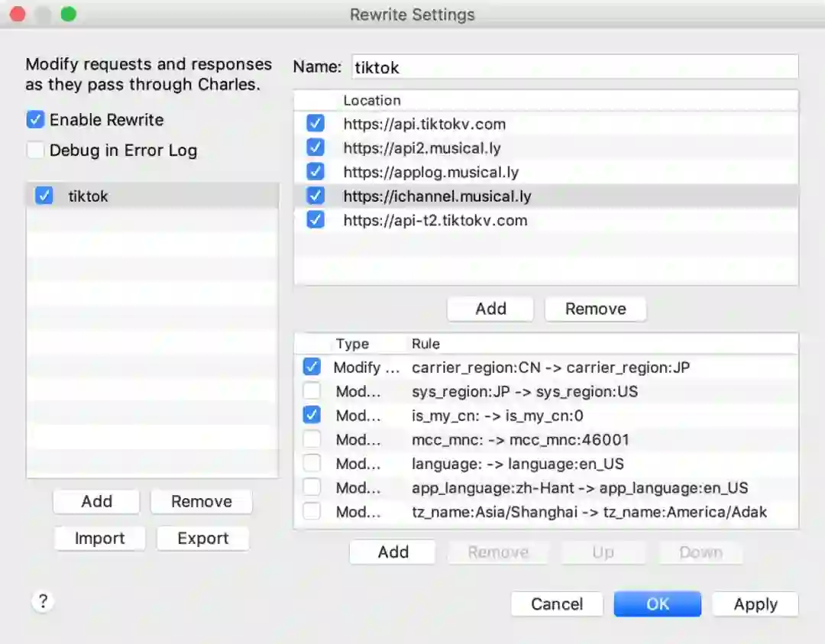Select location text https://ichannel.musical.ly
This screenshot has height=644, width=825.
click(437, 196)
